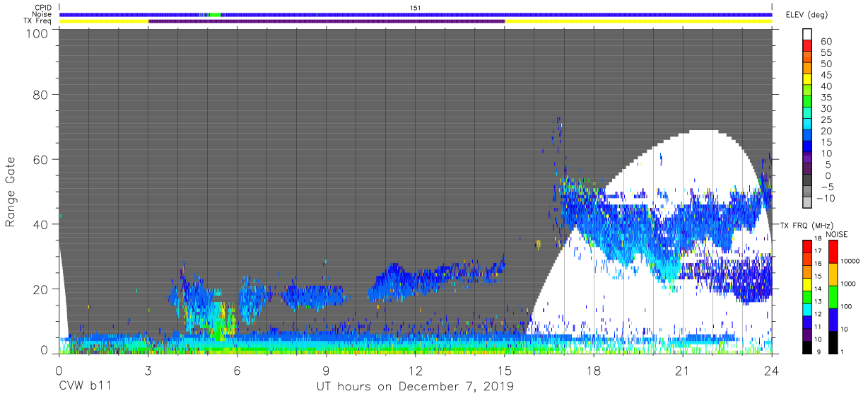This screenshot has height=401, width=868.
Task: Click the Range Gate axis title
Action: (11, 192)
